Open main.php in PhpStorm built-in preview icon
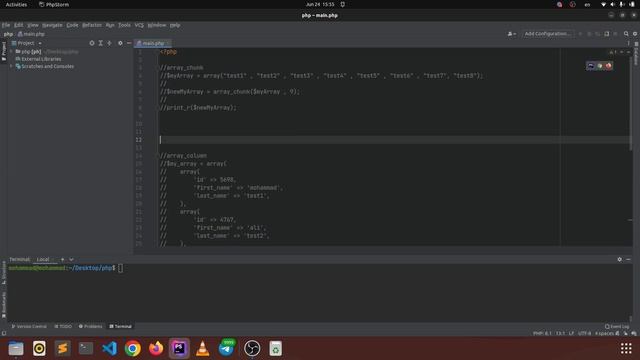 coord(591,66)
